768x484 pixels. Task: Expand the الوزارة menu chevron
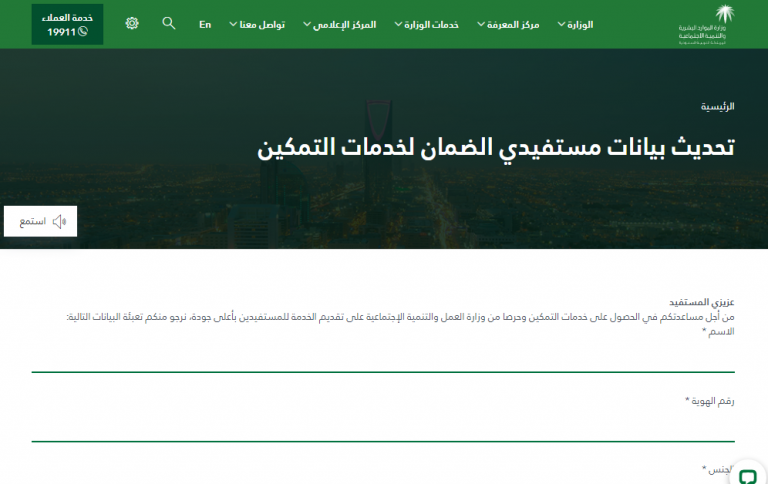pos(561,24)
